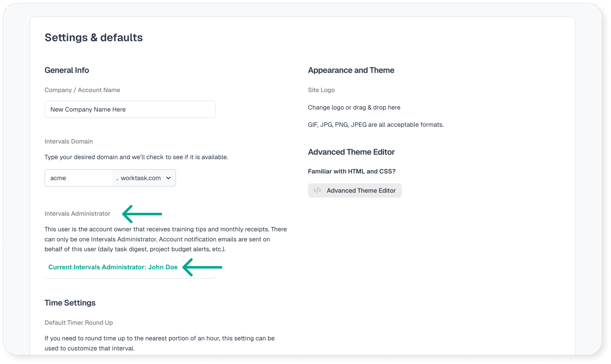Viewport: 611px width, 364px height.
Task: Click the Advanced Theme Editor section heading
Action: [351, 152]
